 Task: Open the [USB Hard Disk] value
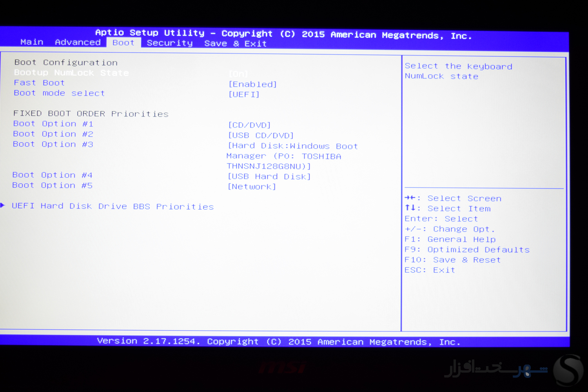point(269,176)
